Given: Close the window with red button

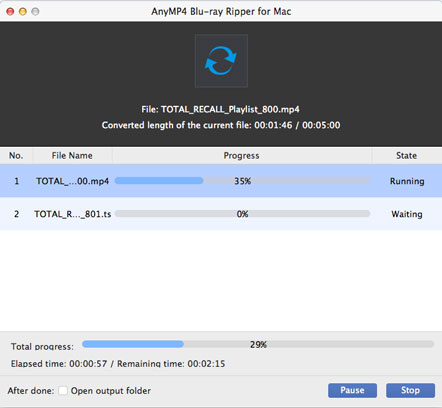Looking at the screenshot, I should click(10, 12).
